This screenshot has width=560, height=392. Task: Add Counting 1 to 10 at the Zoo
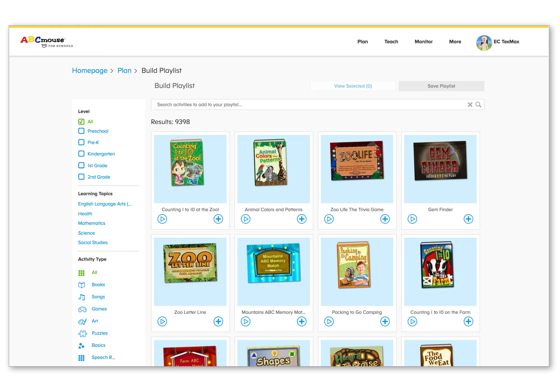coord(218,219)
